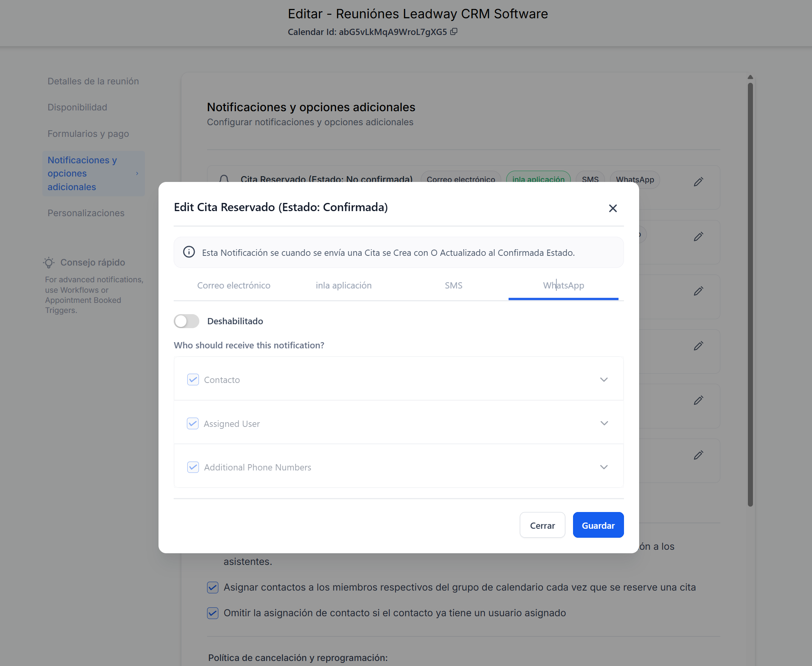Uncheck the Contacto recipient checkbox
Image resolution: width=812 pixels, height=666 pixels.
[x=193, y=379]
